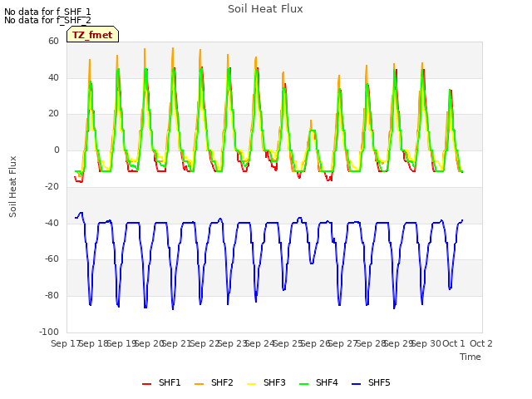Click the -100 y-axis tick label
Image resolution: width=532 pixels, height=399 pixels.
(x=49, y=332)
